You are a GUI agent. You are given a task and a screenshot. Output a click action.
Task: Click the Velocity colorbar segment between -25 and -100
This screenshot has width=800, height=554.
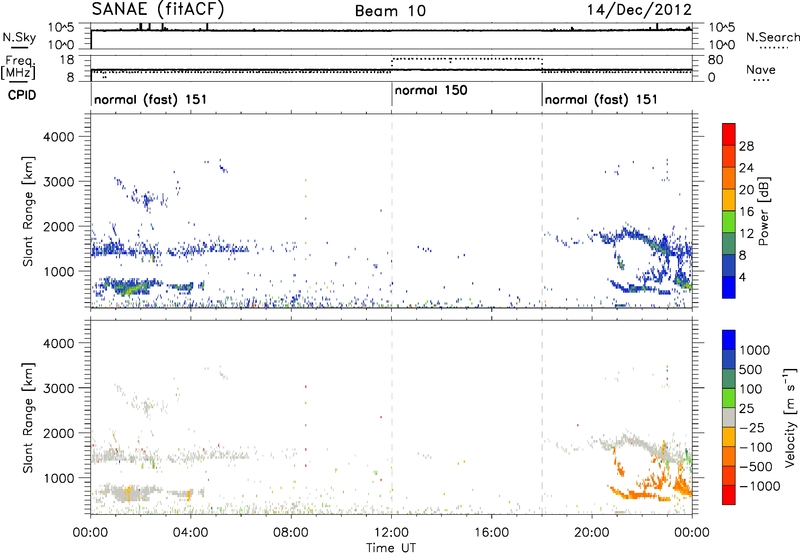tap(729, 437)
